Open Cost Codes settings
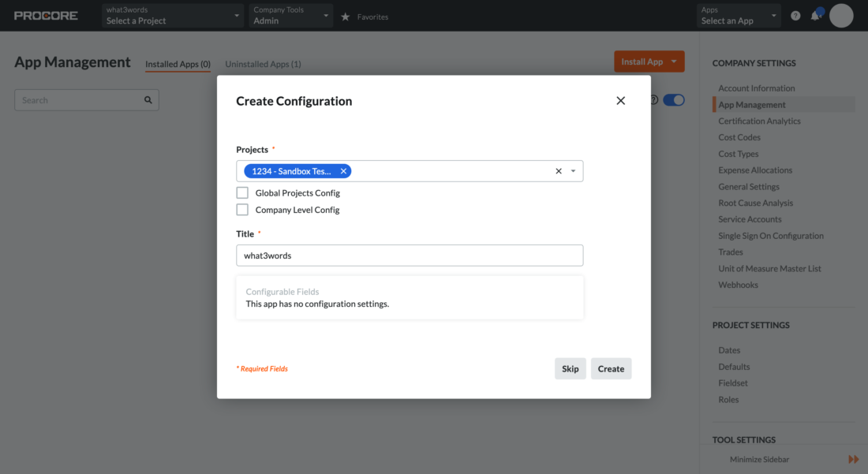 [x=739, y=137]
